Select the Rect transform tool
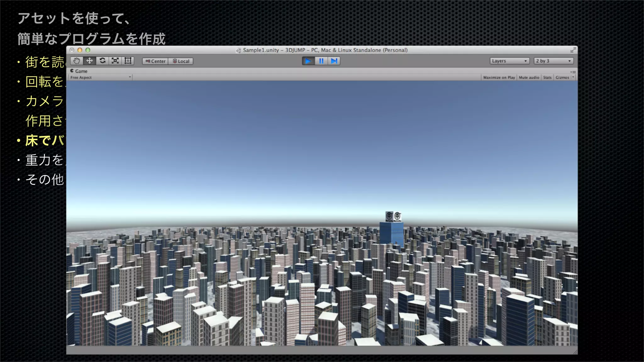The image size is (644, 362). coord(128,61)
